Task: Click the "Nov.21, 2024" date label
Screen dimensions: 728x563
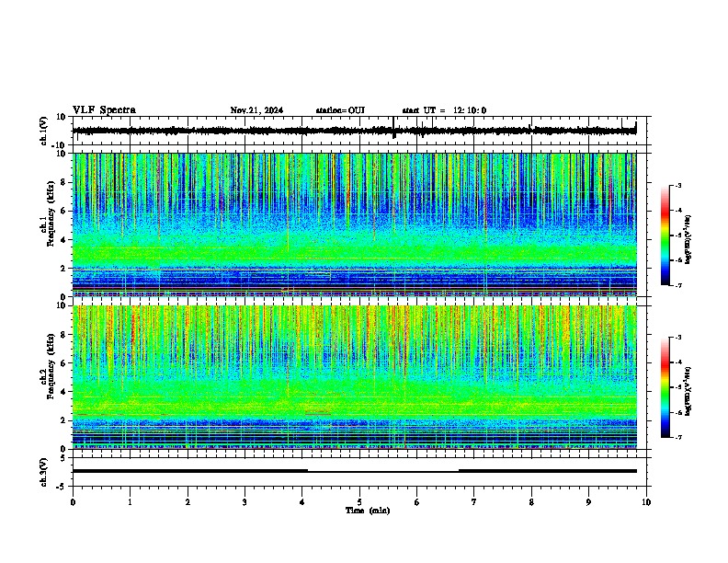Action: (x=256, y=110)
